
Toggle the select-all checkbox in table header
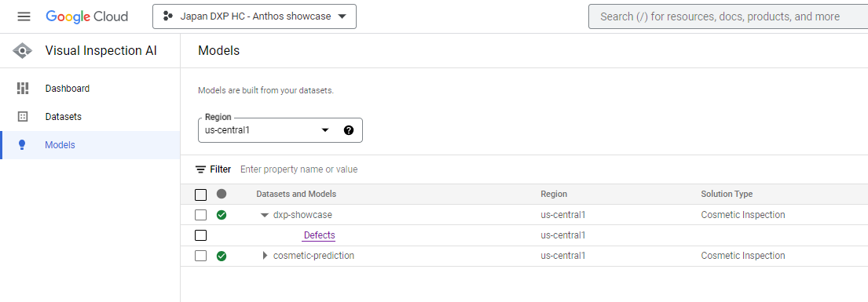click(201, 195)
